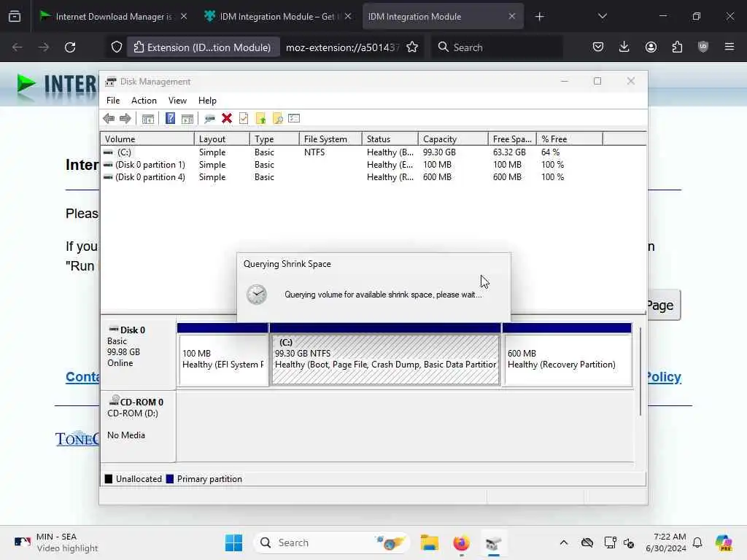Click the Disk 0 label in graphical view
This screenshot has width=747, height=560.
[133, 330]
